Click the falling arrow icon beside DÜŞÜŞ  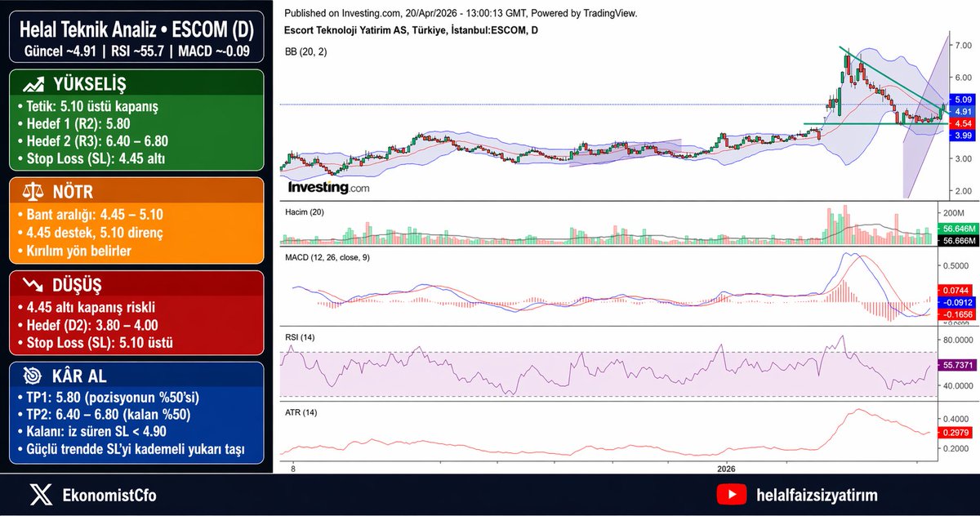(x=33, y=286)
